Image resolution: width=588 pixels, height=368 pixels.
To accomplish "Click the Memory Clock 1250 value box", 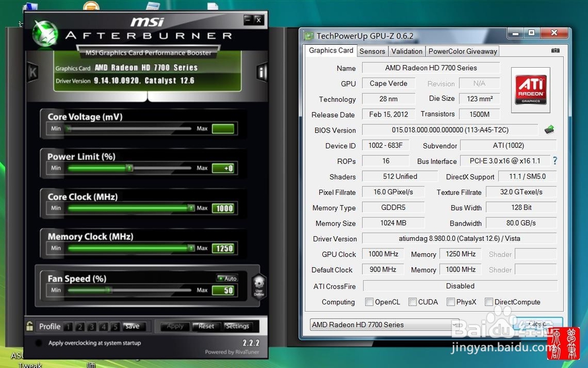I will click(x=223, y=248).
